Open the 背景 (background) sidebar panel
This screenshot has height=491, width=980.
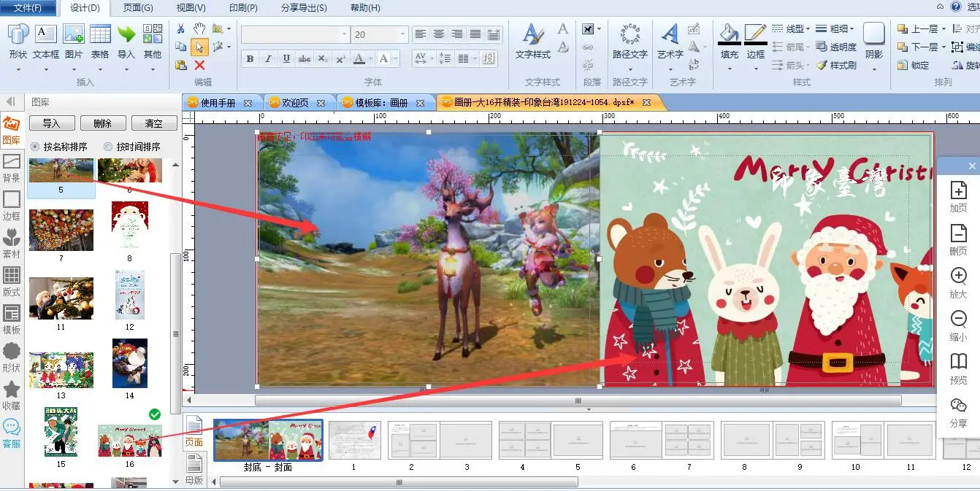(12, 167)
